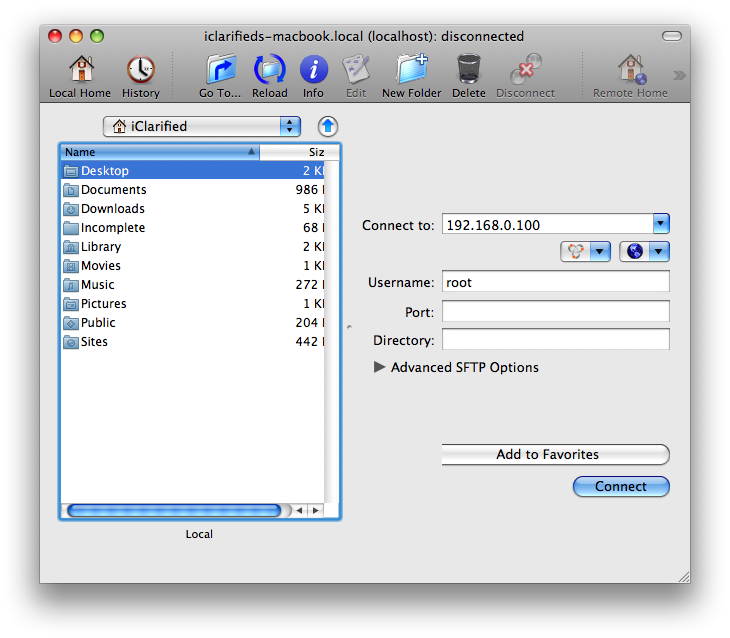Select the Sites folder in list
Screen dimensions: 730x638
94,342
